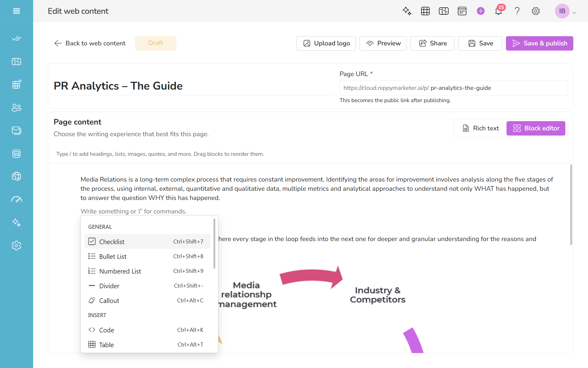Go back to web content
Image resolution: width=588 pixels, height=368 pixels.
90,43
